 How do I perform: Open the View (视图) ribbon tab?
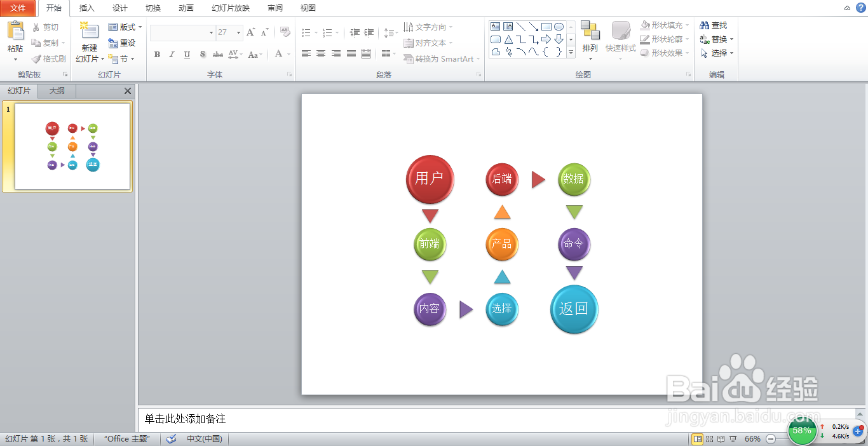[308, 8]
